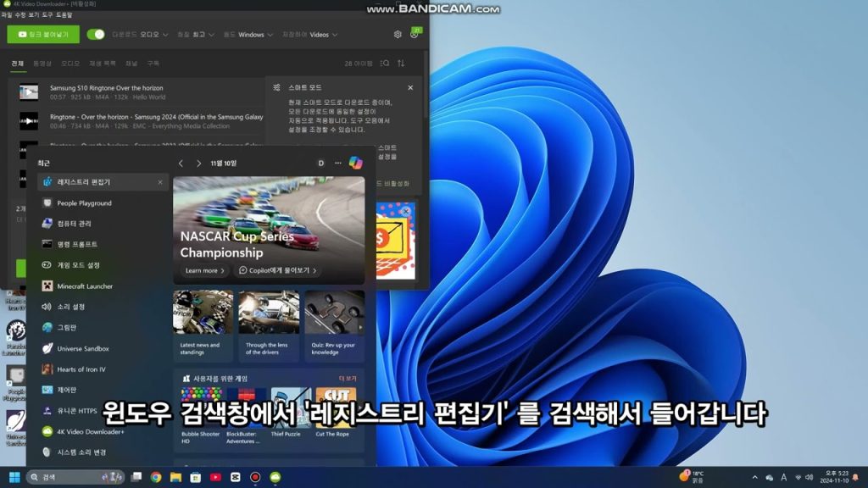Open the download list search icon

pos(385,64)
